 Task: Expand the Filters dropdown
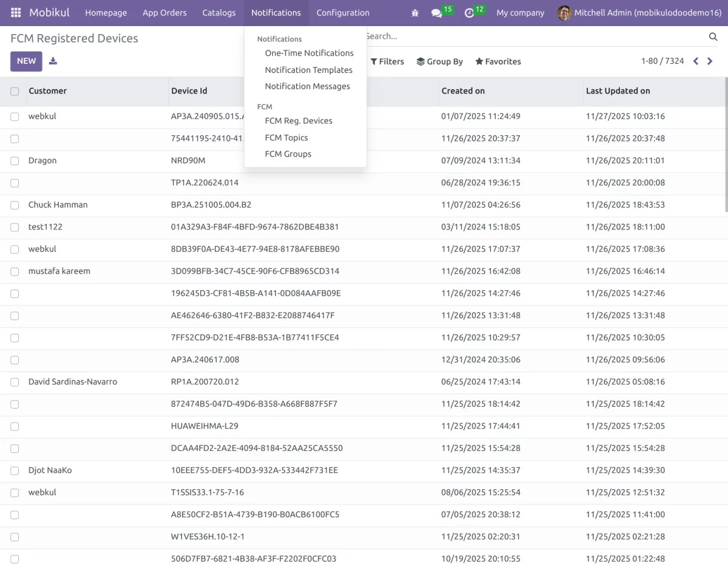pos(387,61)
